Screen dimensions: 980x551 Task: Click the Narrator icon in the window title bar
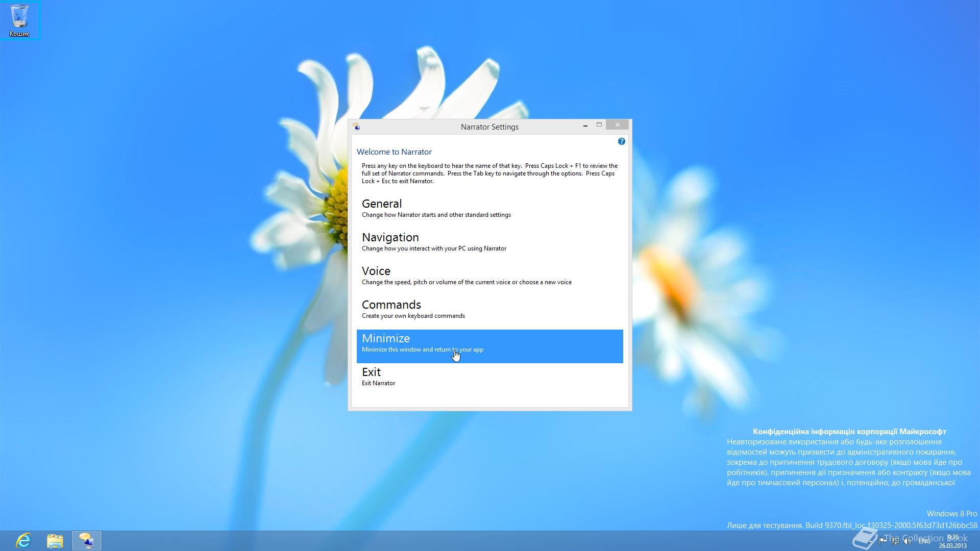(x=356, y=127)
